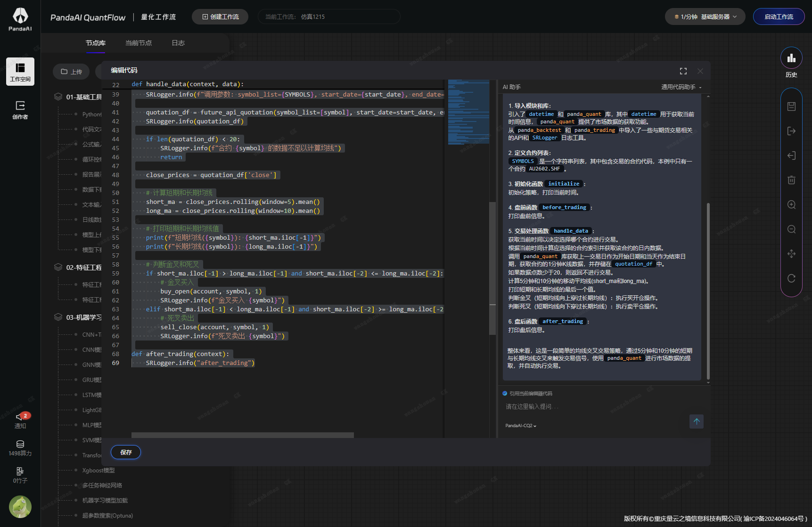Click line number 68 in code gutter
The width and height of the screenshot is (812, 527).
coord(115,354)
